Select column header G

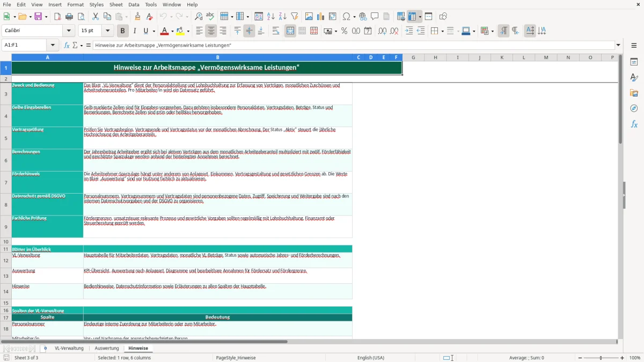tap(413, 57)
